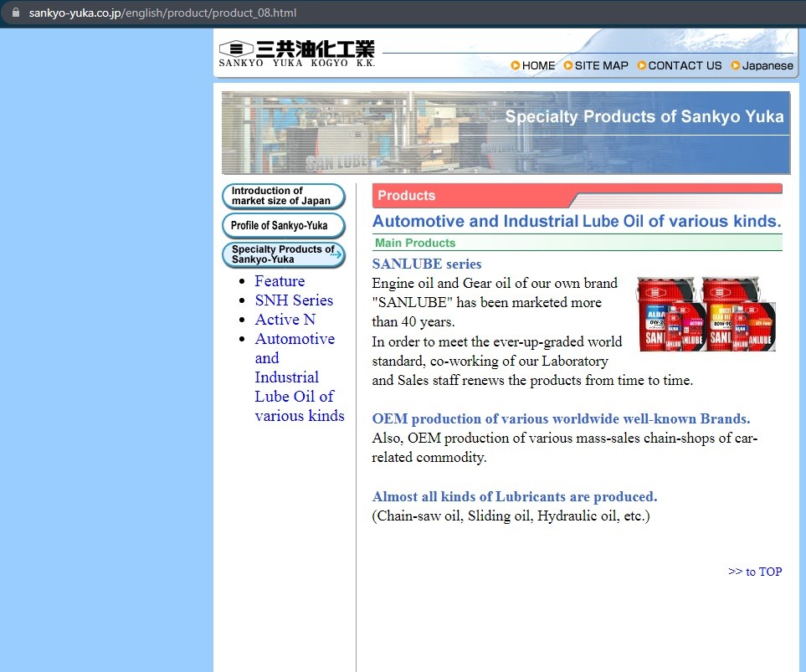Open Automotive and Industrial Lube Oil link

300,377
